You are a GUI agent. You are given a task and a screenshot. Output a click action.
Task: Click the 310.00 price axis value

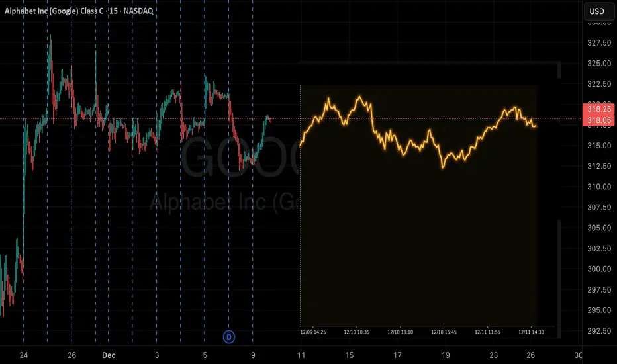tap(599, 187)
